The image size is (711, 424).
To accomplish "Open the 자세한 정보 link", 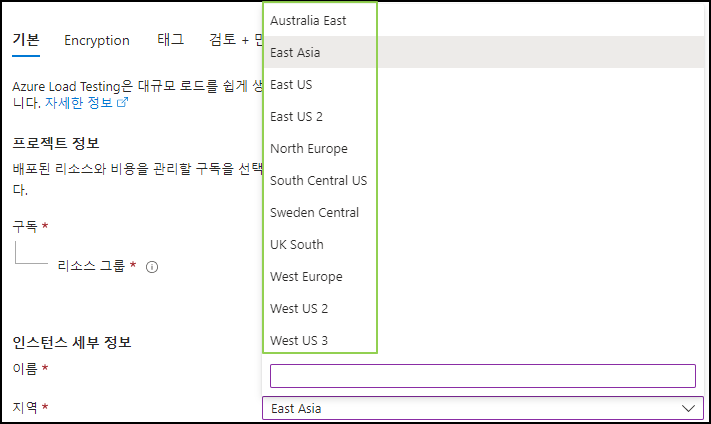I will pos(78,103).
